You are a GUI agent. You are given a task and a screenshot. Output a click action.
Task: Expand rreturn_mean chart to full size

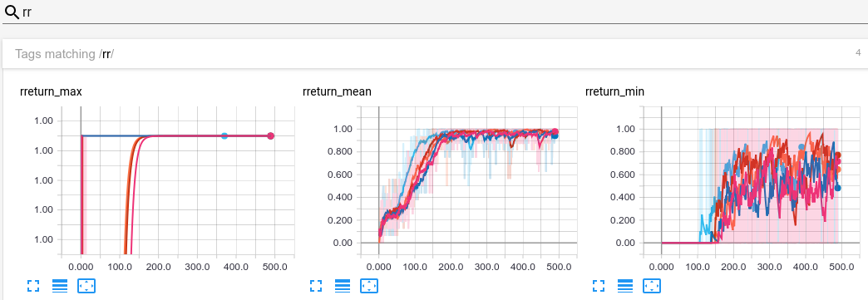coord(316,286)
